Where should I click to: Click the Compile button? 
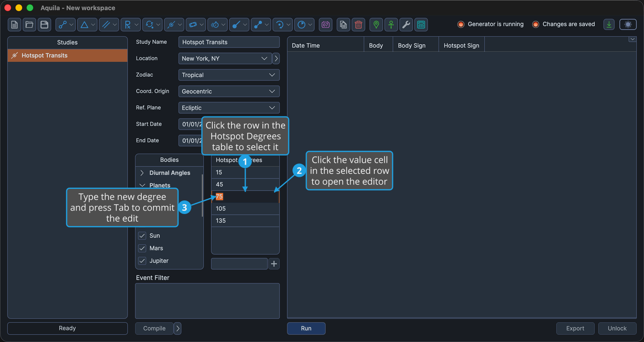[x=154, y=328]
